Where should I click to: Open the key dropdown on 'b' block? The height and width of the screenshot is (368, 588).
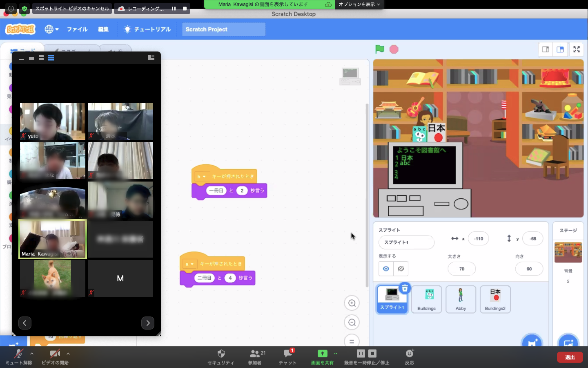click(201, 177)
